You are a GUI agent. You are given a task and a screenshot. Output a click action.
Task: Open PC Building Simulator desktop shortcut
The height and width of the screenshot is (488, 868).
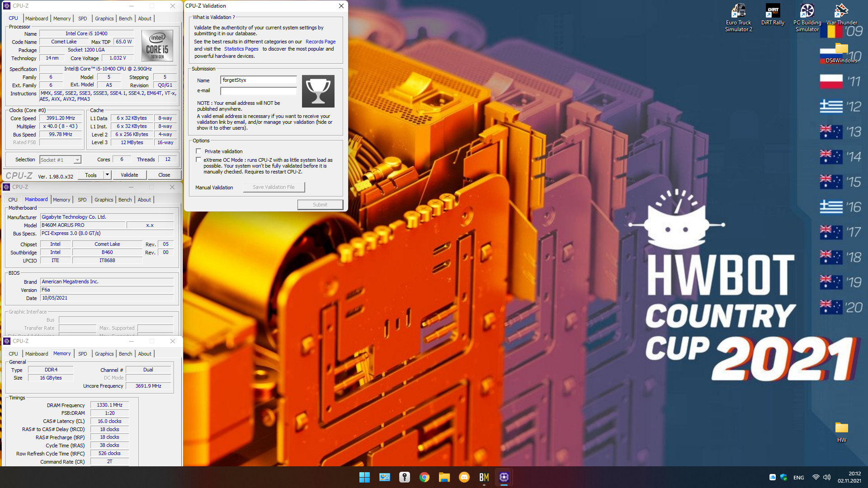pyautogui.click(x=807, y=18)
